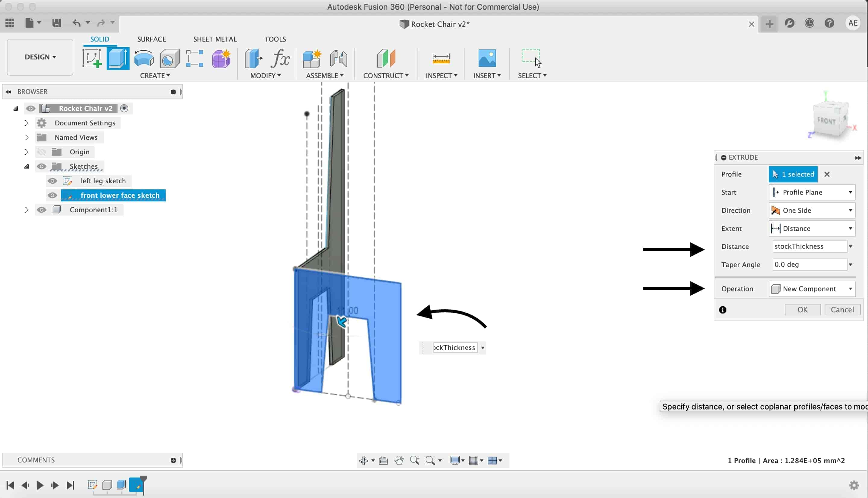Viewport: 868px width, 498px height.
Task: Select the Press Pull tool icon
Action: pyautogui.click(x=254, y=58)
